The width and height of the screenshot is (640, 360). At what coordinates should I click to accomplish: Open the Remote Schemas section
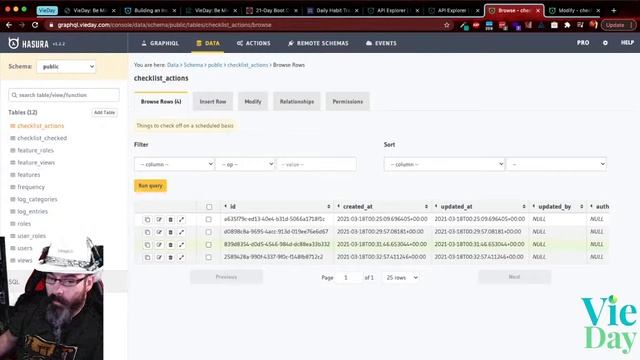point(318,43)
